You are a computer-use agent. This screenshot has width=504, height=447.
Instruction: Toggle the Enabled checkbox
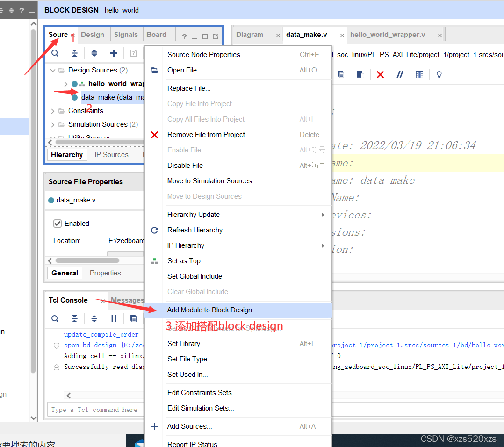[57, 223]
